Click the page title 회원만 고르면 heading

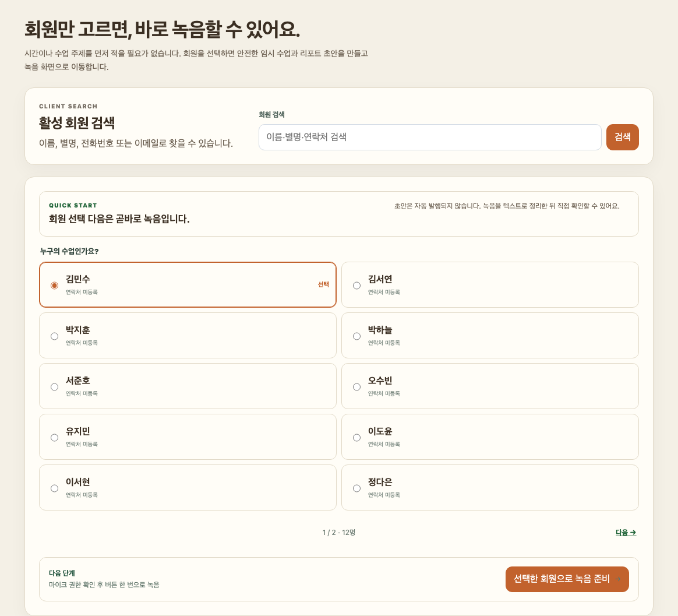point(162,29)
